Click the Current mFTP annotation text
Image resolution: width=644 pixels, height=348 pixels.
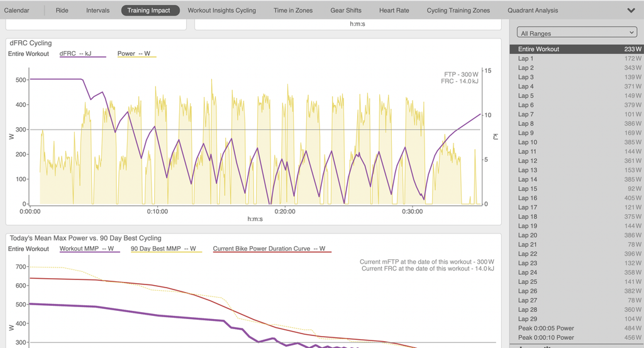pyautogui.click(x=427, y=262)
